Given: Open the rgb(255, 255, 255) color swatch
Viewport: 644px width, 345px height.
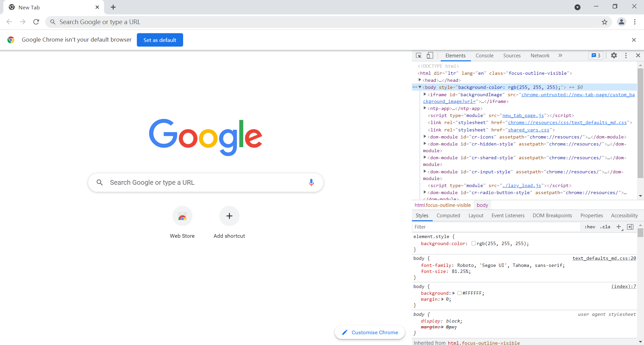Looking at the screenshot, I should 473,243.
